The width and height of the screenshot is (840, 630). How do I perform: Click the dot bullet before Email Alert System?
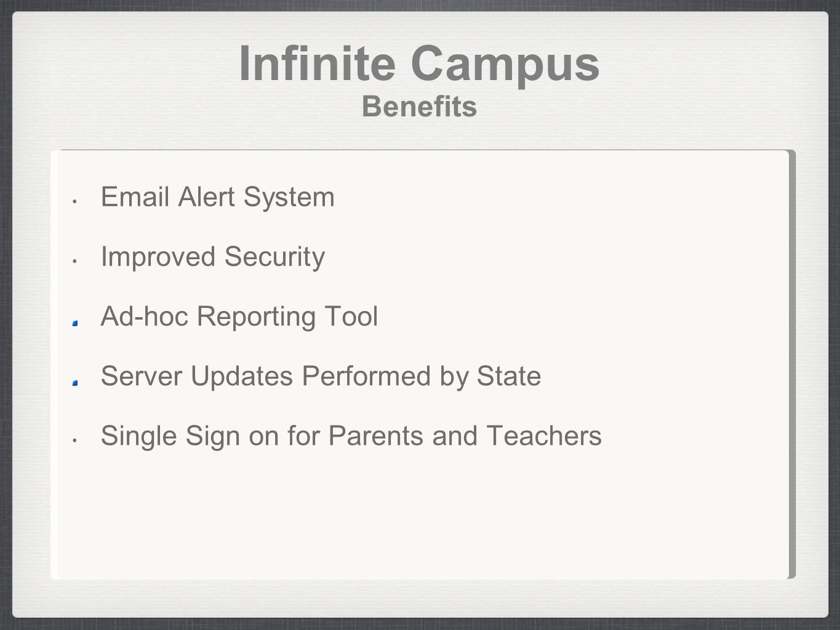pyautogui.click(x=74, y=201)
